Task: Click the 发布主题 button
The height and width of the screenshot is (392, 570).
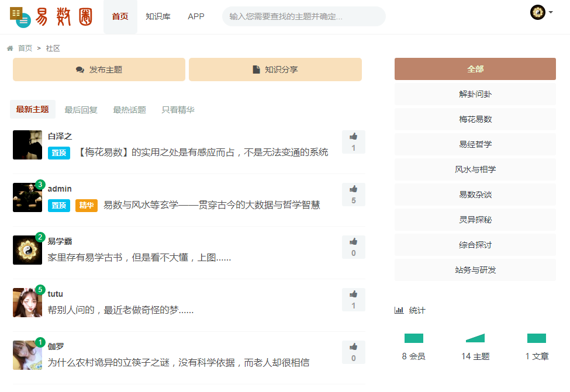Action: [x=99, y=70]
